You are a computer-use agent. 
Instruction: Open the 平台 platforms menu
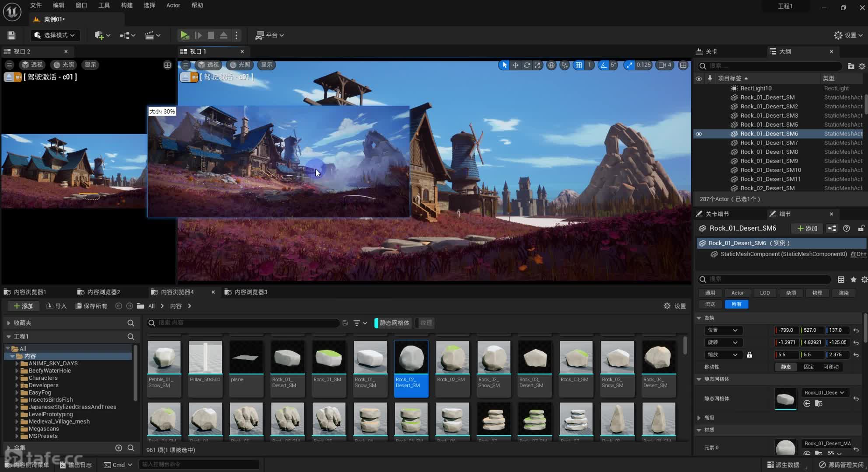point(269,35)
